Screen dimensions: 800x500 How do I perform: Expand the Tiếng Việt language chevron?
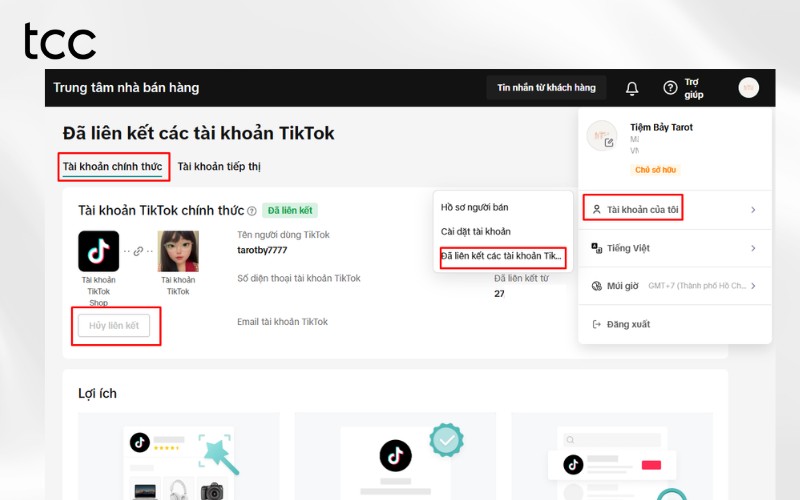point(753,248)
